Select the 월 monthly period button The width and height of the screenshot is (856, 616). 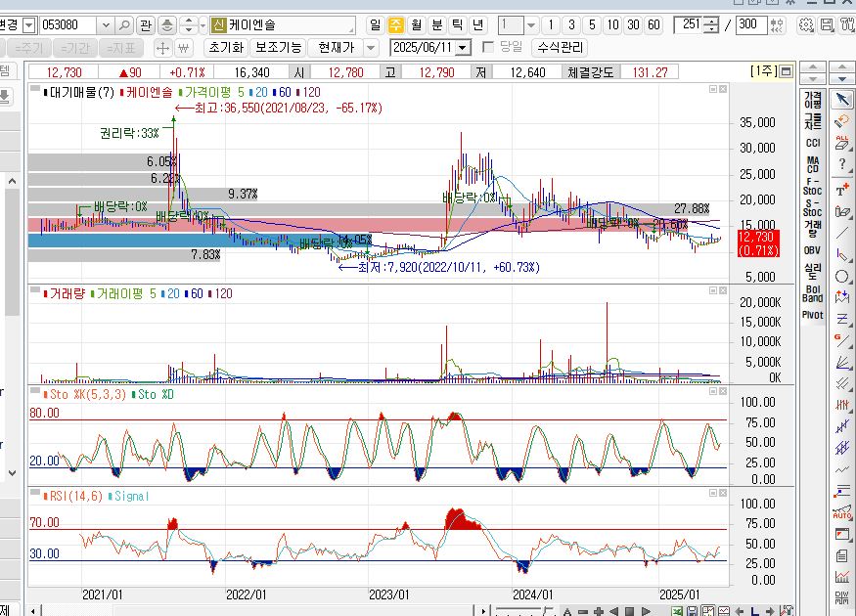tap(417, 25)
